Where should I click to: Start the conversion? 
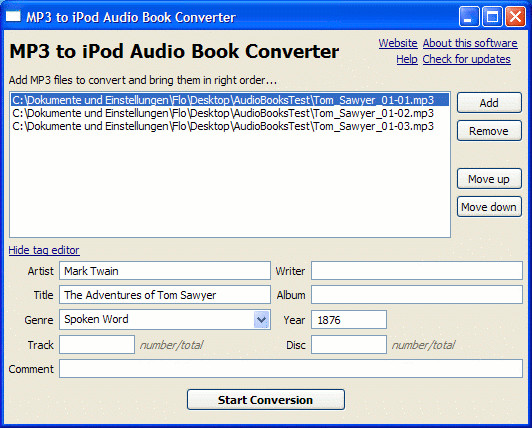click(x=266, y=399)
